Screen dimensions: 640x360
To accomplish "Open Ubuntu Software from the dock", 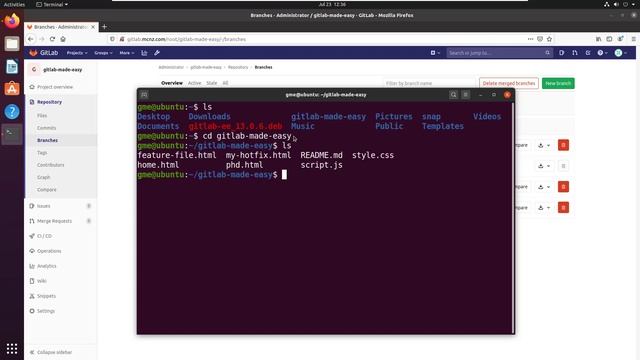I will pyautogui.click(x=12, y=89).
